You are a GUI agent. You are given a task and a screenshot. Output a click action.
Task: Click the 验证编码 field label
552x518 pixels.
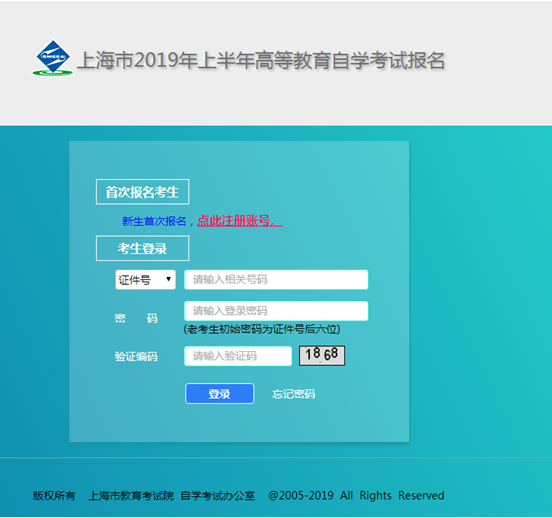tap(136, 356)
